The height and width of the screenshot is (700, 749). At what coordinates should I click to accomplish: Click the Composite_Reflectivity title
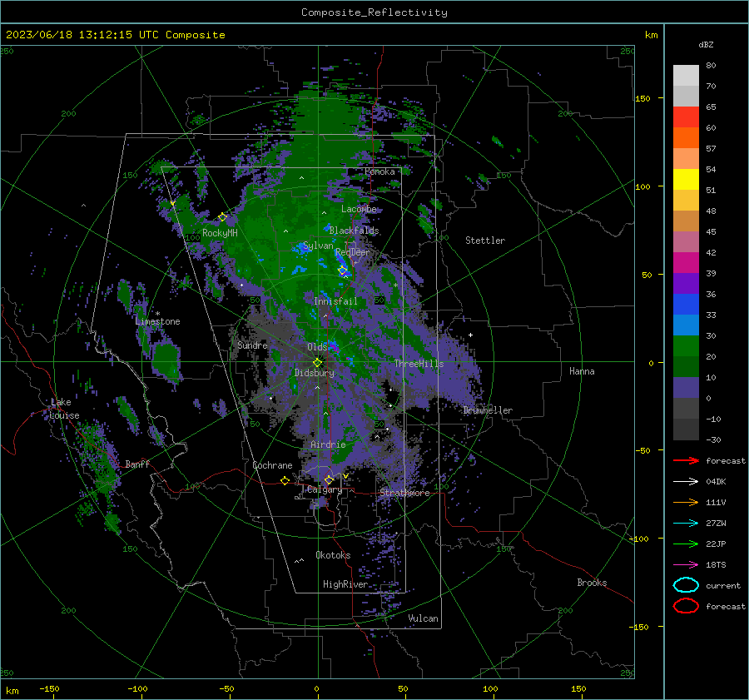(x=374, y=12)
